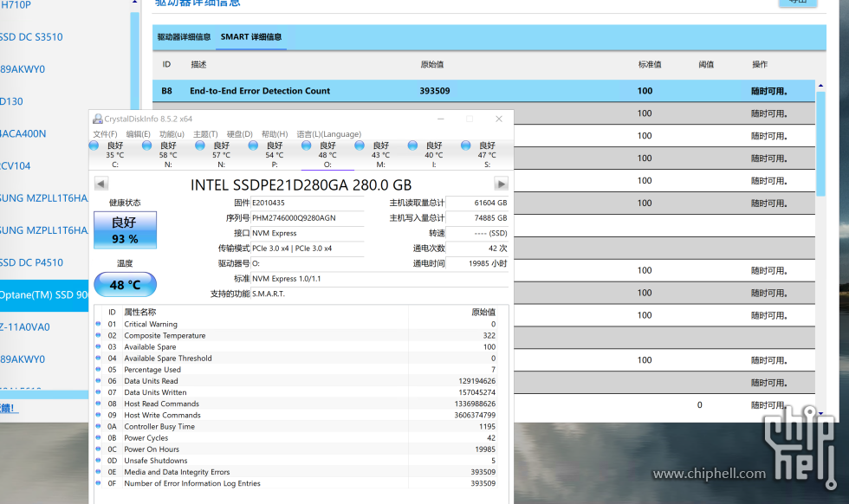Viewport: 849px width, 504px height.
Task: Select Z-11A0VA0 drive in background list
Action: click(x=25, y=327)
